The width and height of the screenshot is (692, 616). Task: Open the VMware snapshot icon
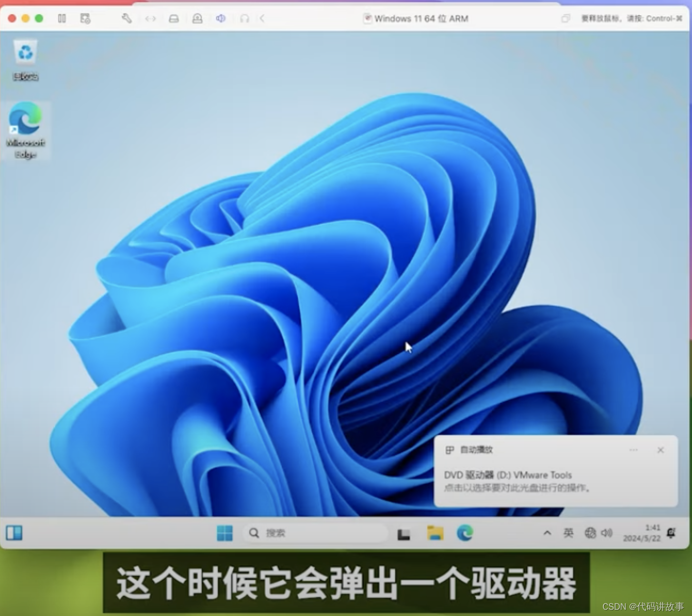tap(85, 19)
